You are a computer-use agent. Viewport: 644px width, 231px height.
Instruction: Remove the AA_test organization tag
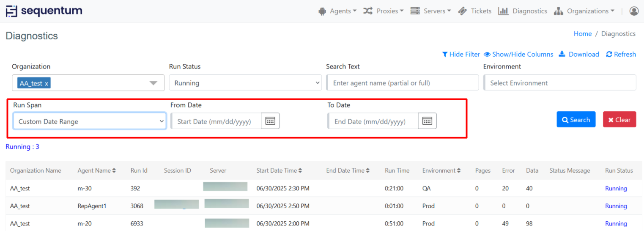point(47,84)
